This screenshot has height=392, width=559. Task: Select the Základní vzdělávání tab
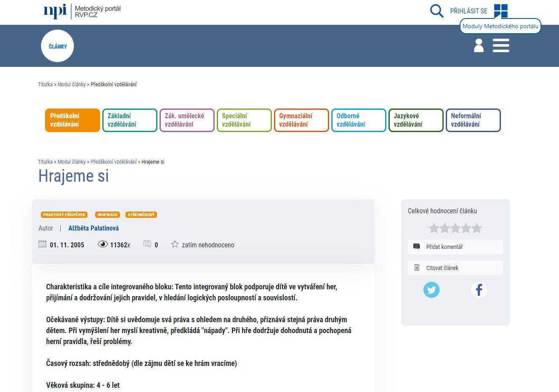tap(130, 120)
